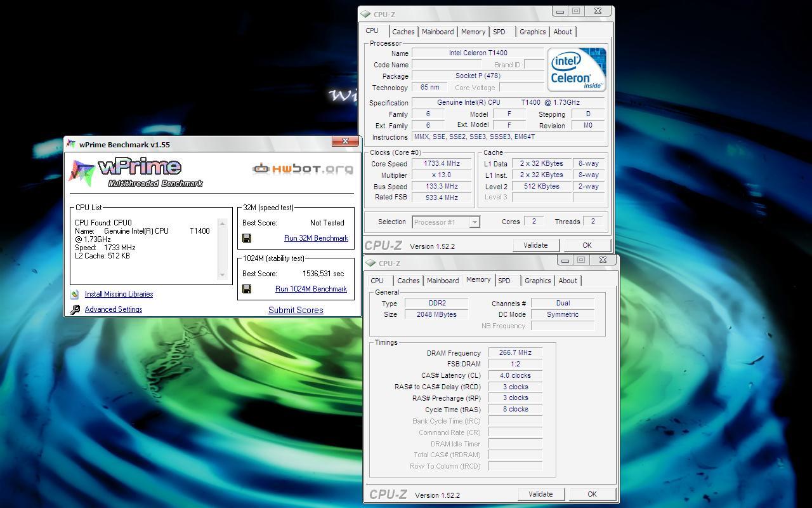Run the 32M benchmark
The width and height of the screenshot is (812, 508).
coord(316,238)
